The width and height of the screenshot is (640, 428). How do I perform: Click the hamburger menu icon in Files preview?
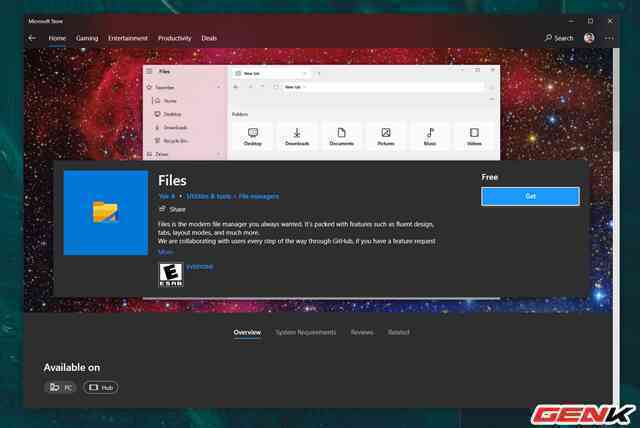(149, 71)
